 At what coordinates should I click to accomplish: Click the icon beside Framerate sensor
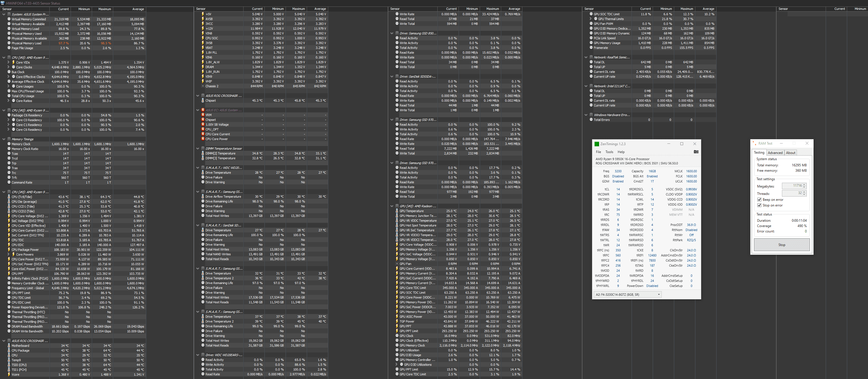click(x=591, y=48)
